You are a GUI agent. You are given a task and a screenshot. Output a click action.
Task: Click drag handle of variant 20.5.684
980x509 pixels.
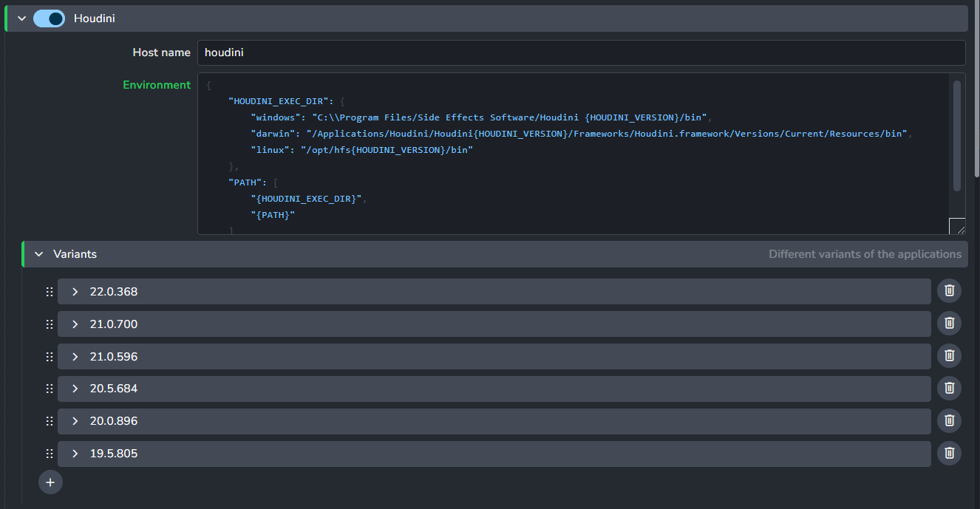coord(50,389)
